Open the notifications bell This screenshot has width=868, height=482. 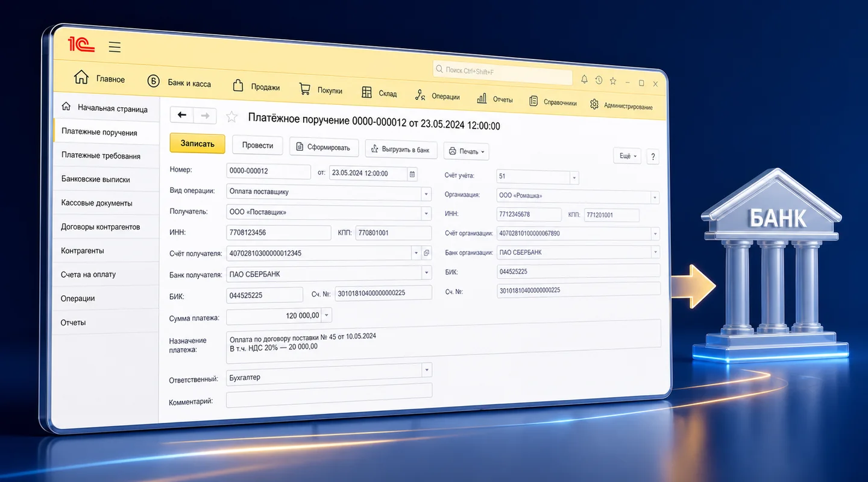click(584, 80)
